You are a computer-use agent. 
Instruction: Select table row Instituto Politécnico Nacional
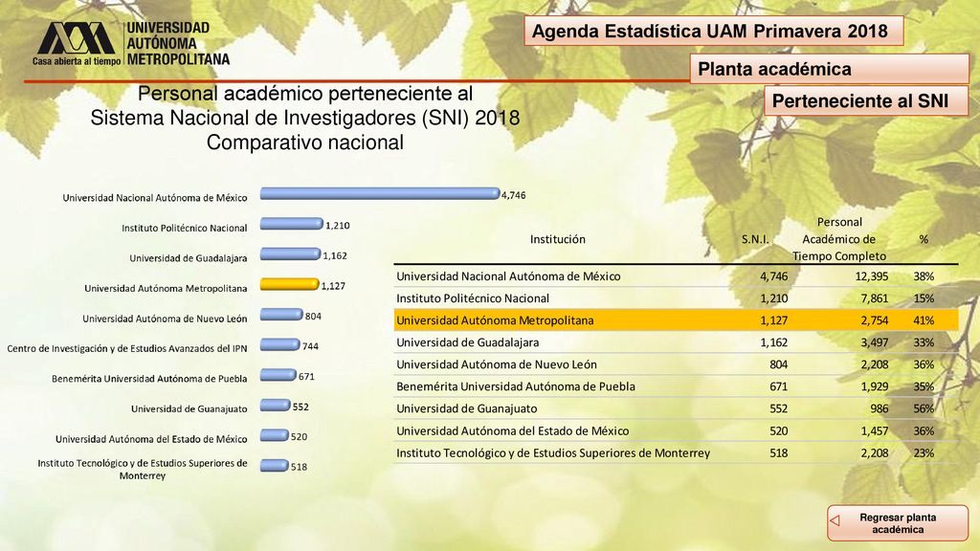(x=676, y=298)
